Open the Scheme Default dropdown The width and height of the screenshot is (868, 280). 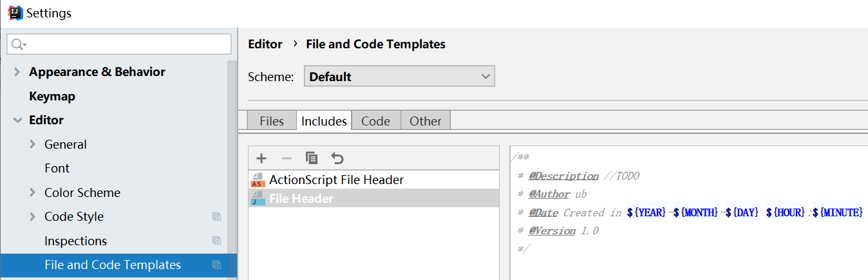click(399, 77)
